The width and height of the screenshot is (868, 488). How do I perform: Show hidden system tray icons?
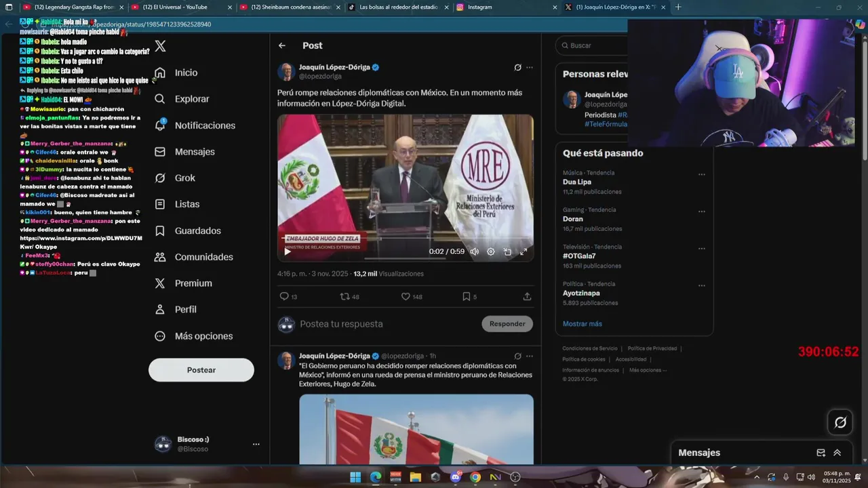tap(757, 477)
